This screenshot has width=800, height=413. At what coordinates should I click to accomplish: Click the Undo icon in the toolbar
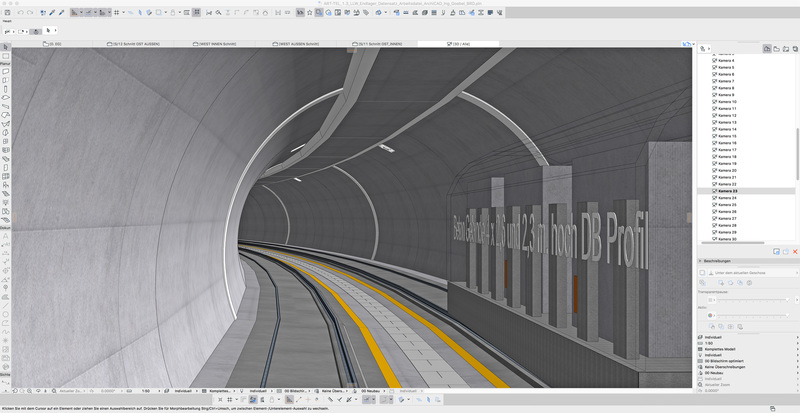point(21,13)
